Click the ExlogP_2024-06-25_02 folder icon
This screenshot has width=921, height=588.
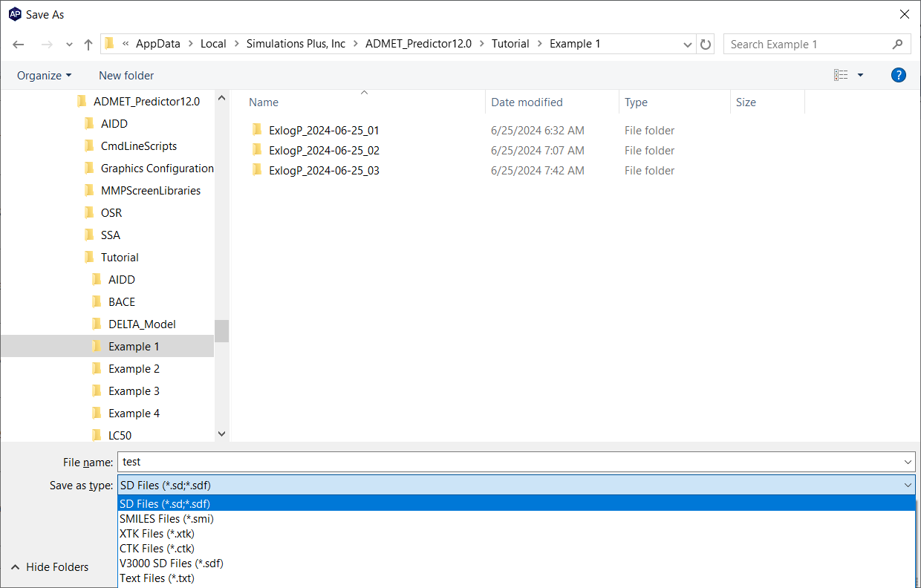(257, 150)
